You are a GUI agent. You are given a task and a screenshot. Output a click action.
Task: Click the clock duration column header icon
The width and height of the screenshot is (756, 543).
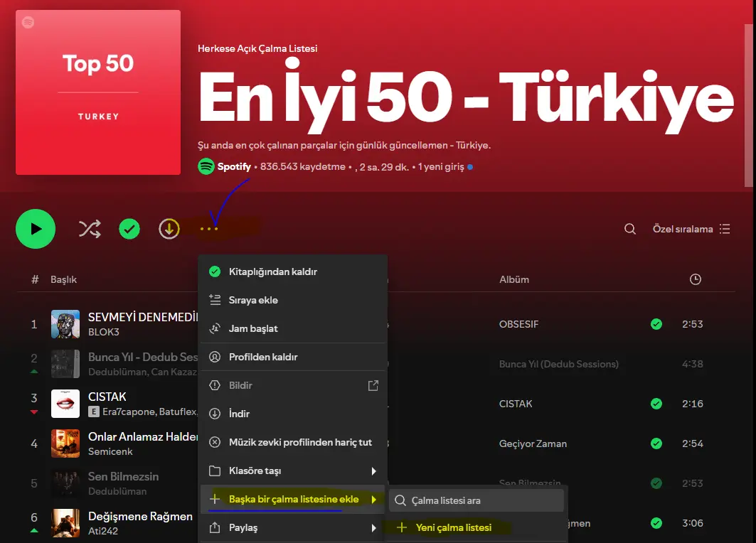pos(696,279)
